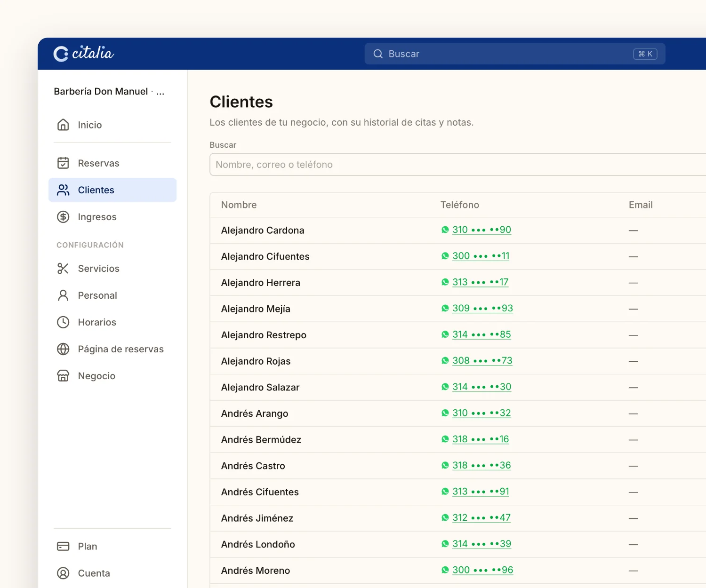Screen dimensions: 706x588
Task: Click the Citalia logo
Action: coord(84,54)
